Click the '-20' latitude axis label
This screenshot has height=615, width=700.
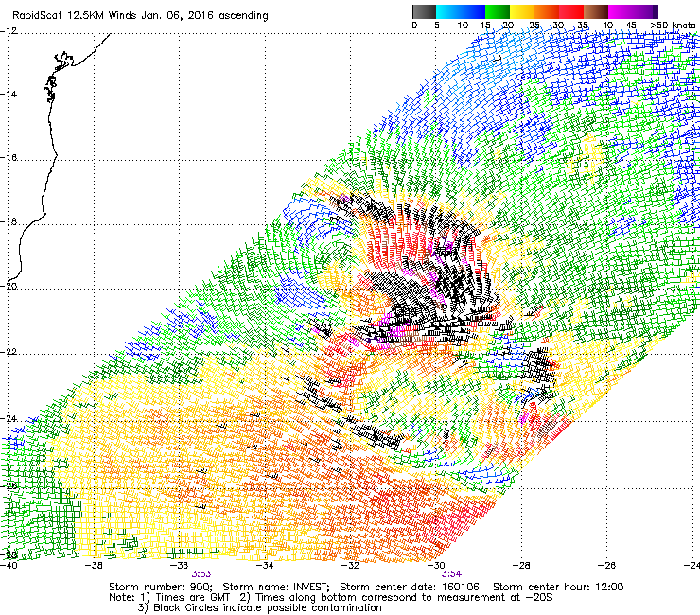click(x=9, y=287)
